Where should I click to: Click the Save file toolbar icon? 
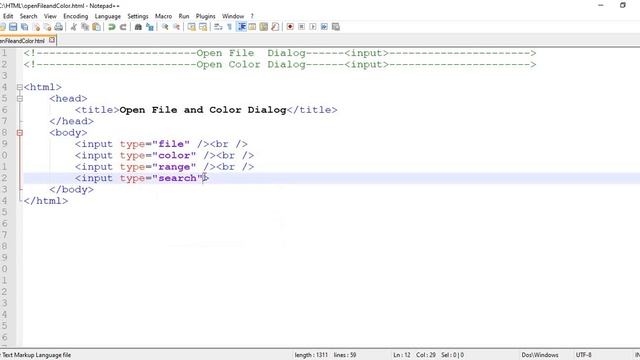click(13, 27)
